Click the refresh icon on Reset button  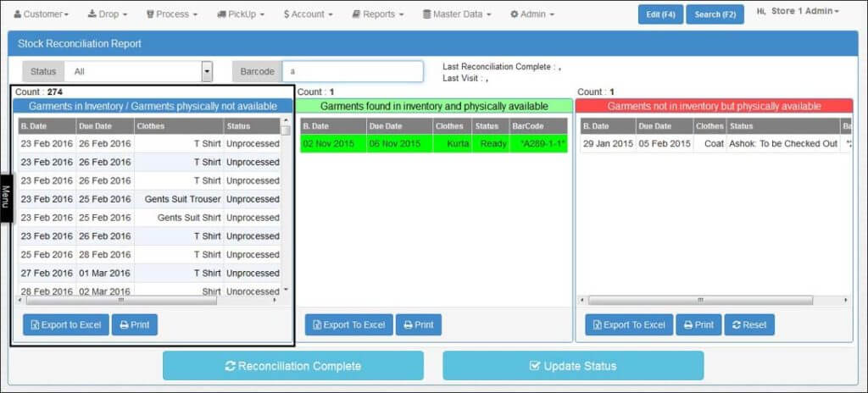click(x=736, y=325)
